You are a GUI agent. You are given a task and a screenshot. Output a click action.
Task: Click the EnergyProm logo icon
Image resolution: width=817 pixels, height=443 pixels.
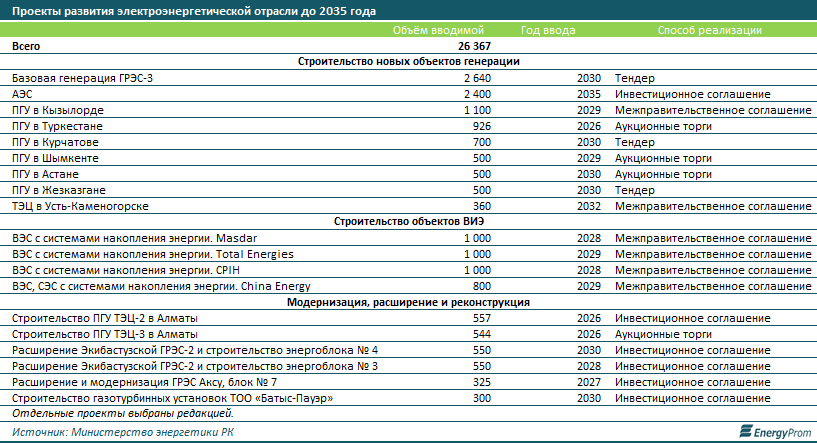pyautogui.click(x=745, y=431)
